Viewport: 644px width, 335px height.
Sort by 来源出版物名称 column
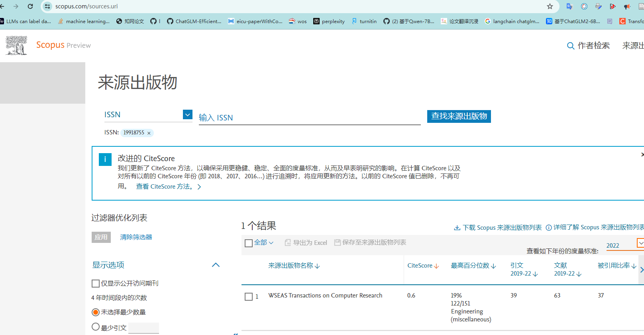(x=294, y=266)
